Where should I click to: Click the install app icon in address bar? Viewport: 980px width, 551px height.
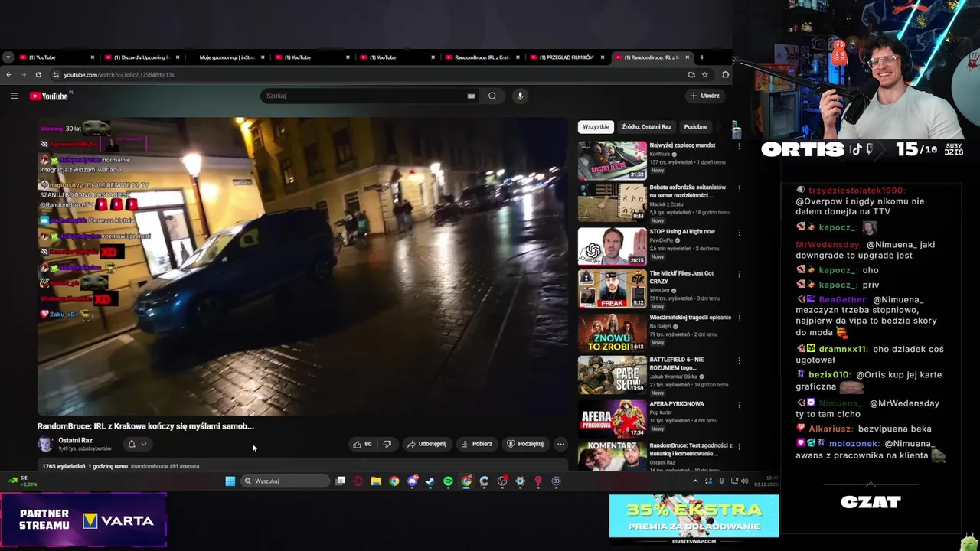pos(691,74)
